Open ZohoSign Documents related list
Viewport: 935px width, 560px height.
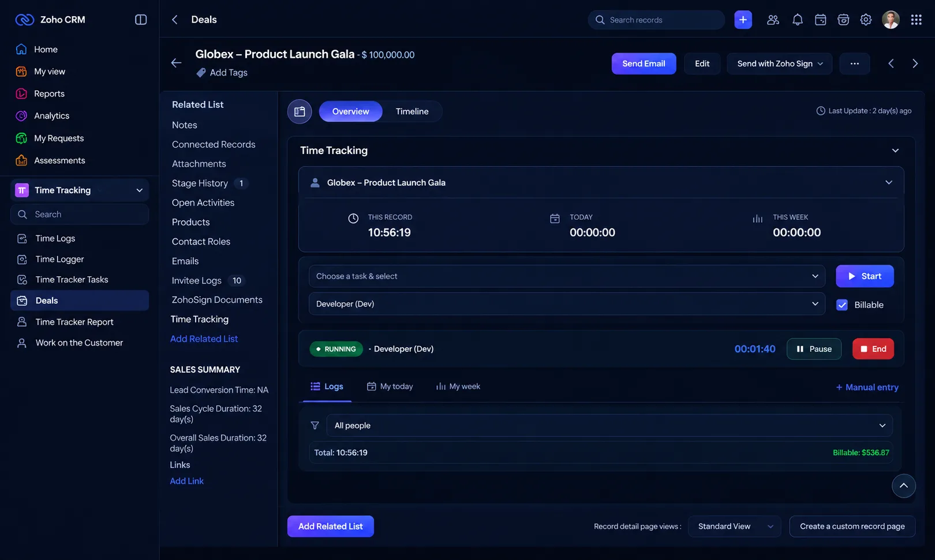point(217,300)
